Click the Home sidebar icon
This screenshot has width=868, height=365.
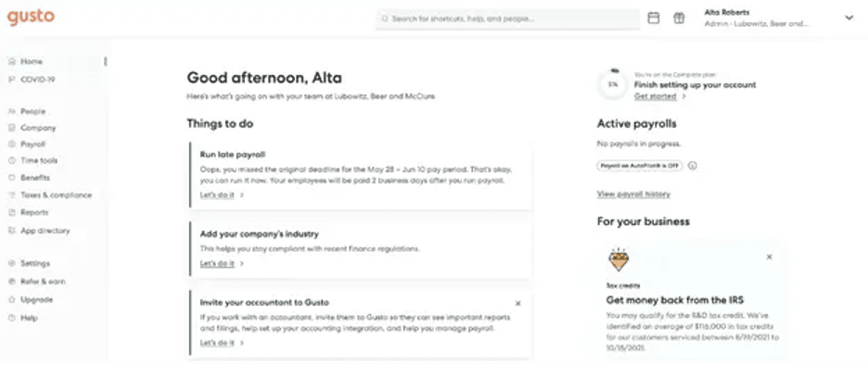(x=12, y=61)
